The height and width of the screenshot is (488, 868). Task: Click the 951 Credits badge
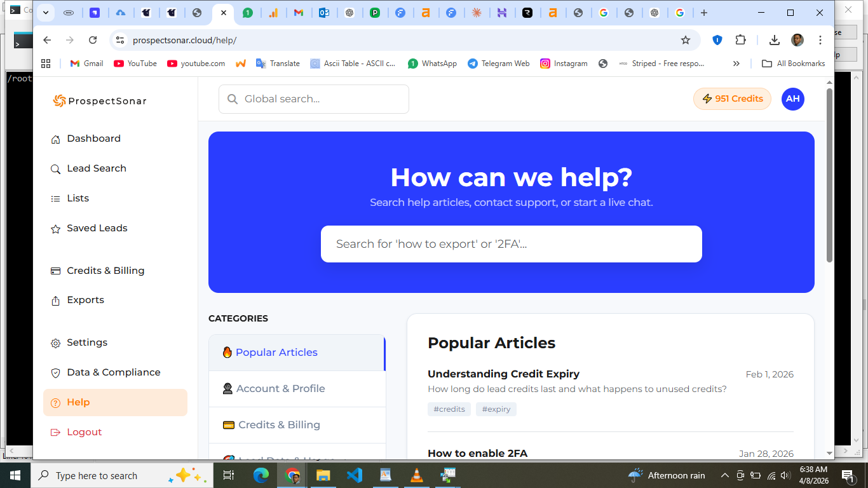point(732,99)
